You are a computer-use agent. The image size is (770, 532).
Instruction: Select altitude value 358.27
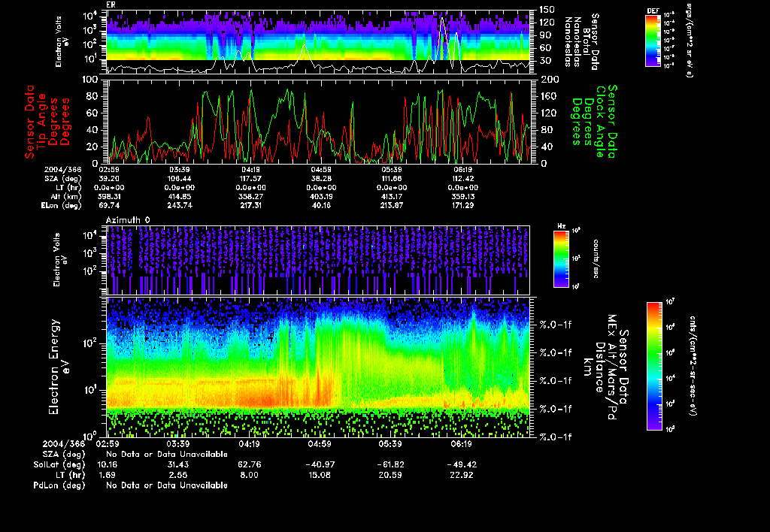click(x=250, y=196)
